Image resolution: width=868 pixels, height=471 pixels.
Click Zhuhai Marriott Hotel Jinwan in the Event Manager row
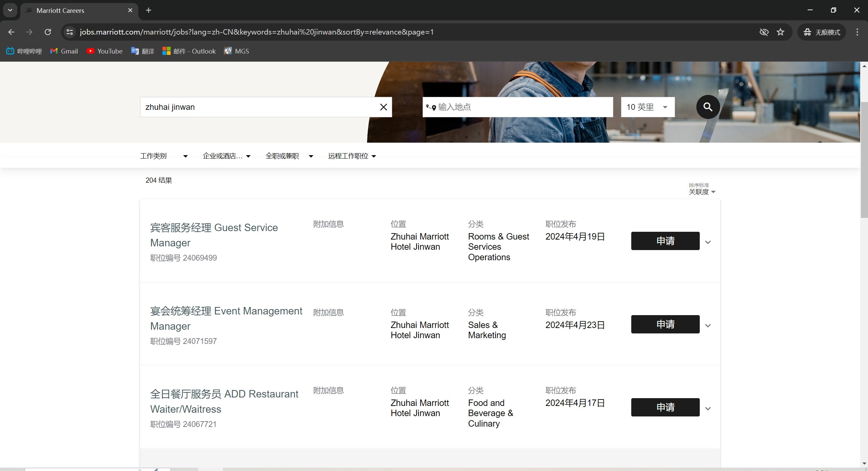[x=420, y=330]
